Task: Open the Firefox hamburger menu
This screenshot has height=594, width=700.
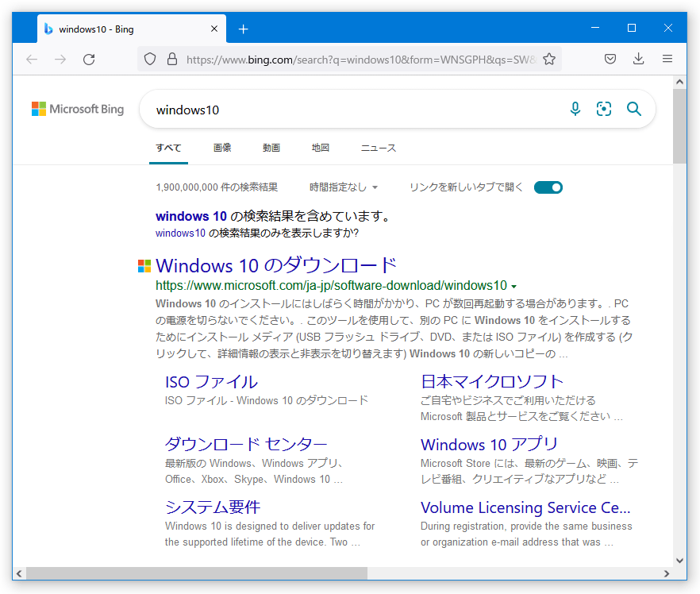Action: pos(667,59)
